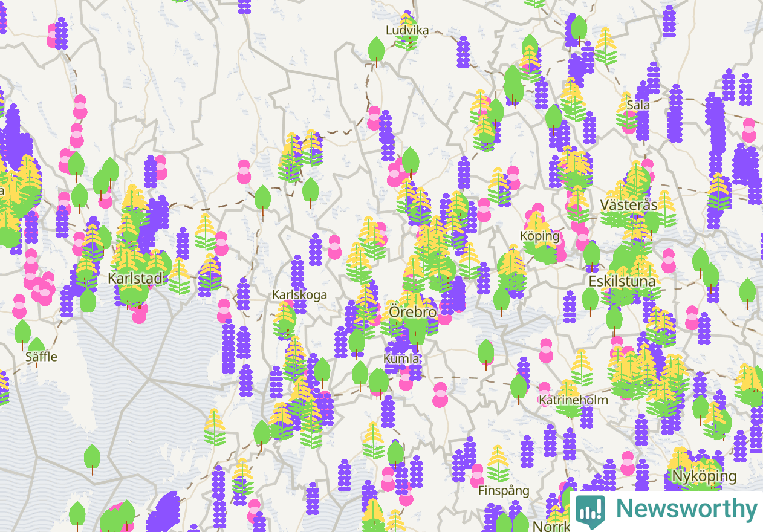Select the Västerås city label
The width and height of the screenshot is (763, 532).
(x=629, y=204)
